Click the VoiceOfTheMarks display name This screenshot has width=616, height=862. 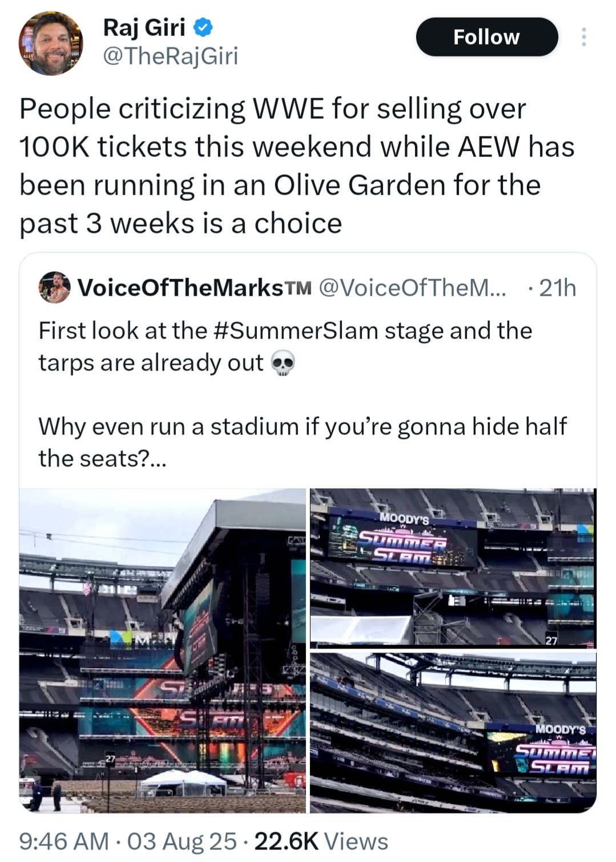[180, 288]
